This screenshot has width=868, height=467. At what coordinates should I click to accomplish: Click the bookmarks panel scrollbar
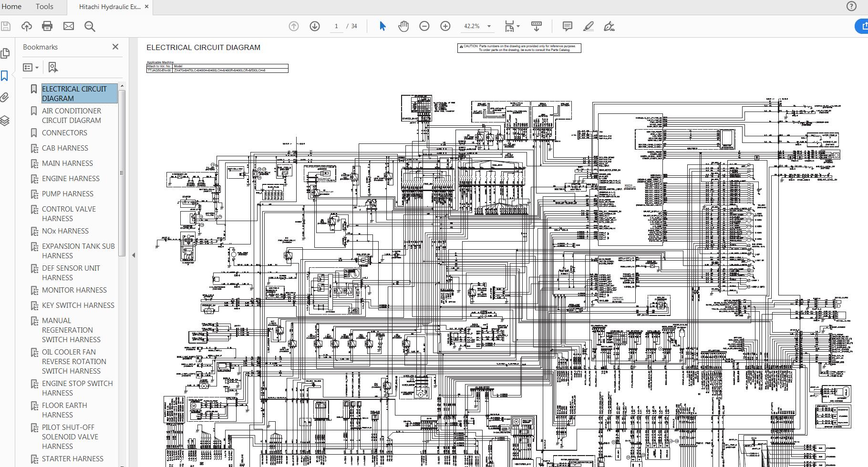[x=122, y=172]
